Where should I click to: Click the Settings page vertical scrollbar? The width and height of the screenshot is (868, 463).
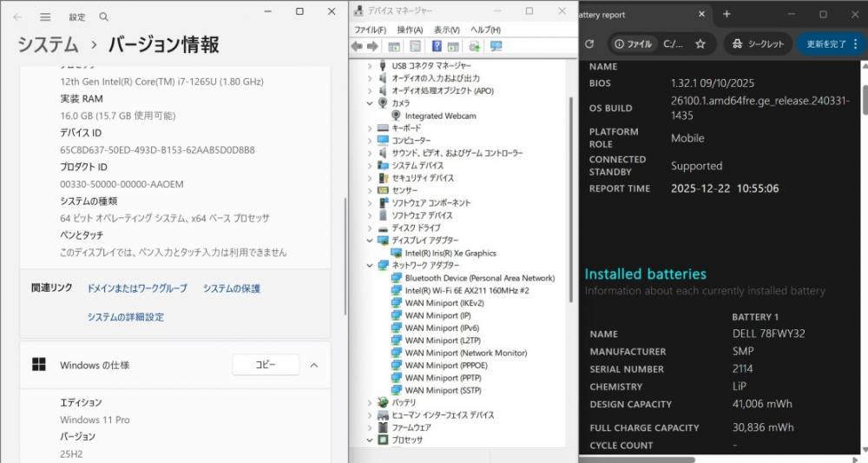coord(345,256)
